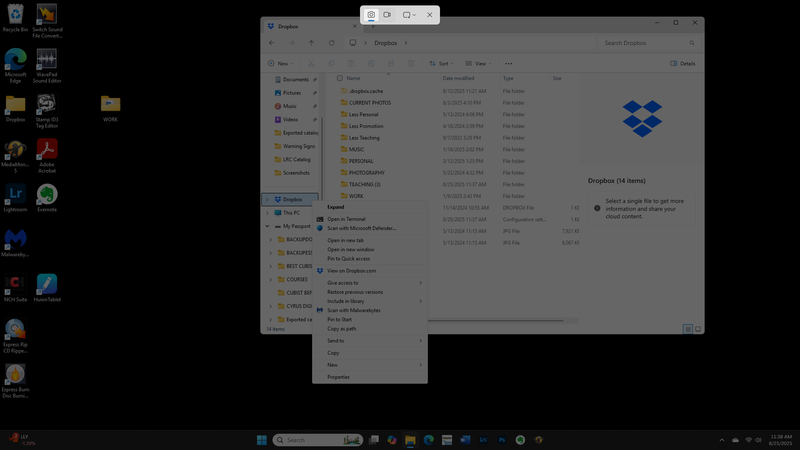
Task: Open the Sort dropdown in toolbar
Action: tap(440, 63)
